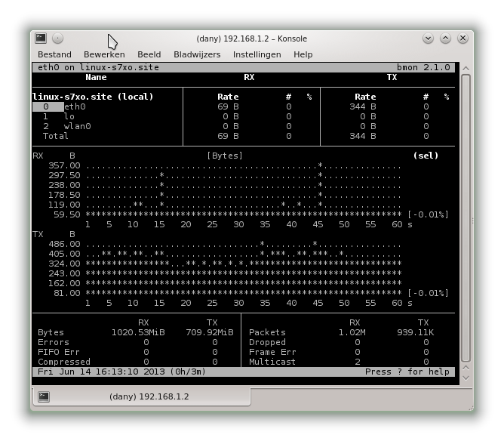Open the Beeld menu

[x=149, y=54]
